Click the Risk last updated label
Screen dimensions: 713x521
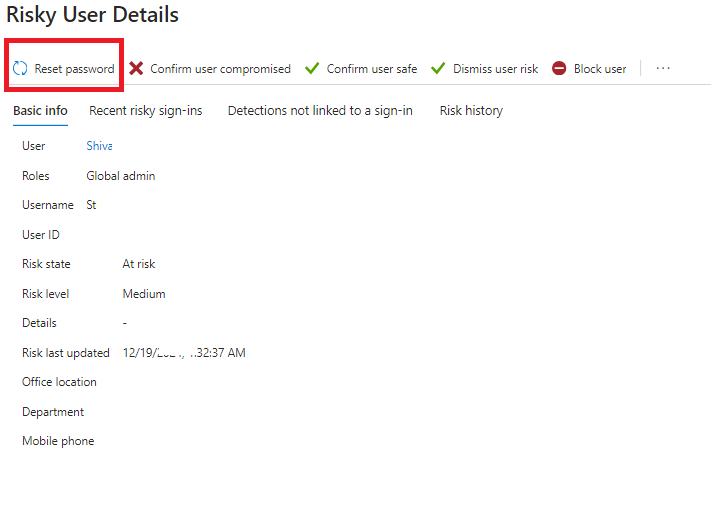[x=66, y=353]
